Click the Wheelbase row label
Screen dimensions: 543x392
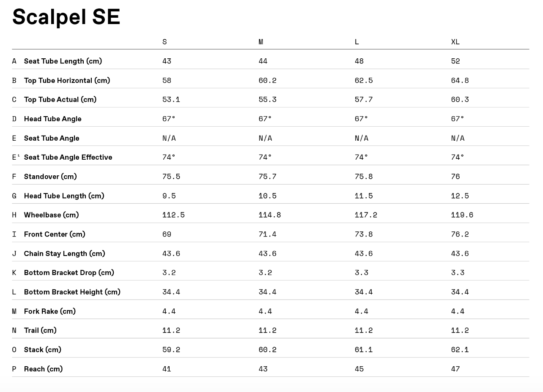51,215
